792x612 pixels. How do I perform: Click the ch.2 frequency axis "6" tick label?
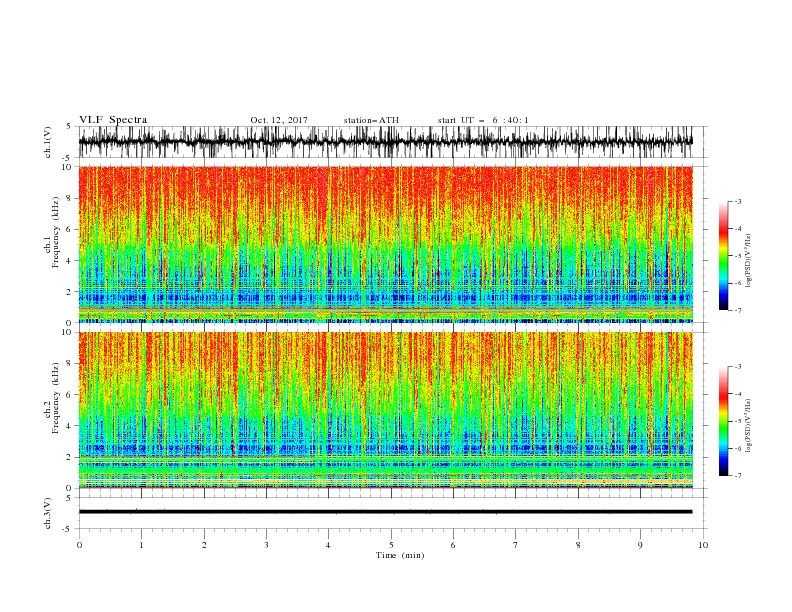(x=69, y=395)
